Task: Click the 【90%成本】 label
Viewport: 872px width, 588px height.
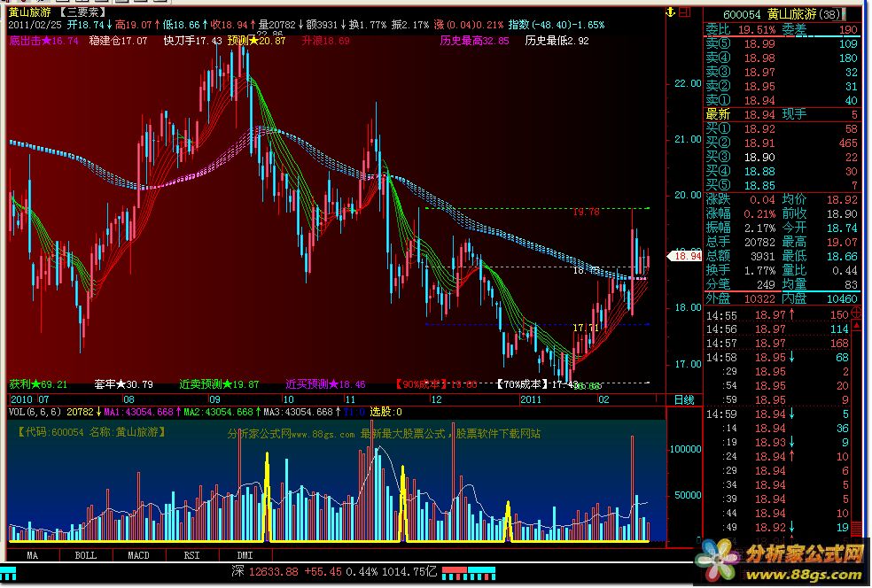Action: point(421,384)
